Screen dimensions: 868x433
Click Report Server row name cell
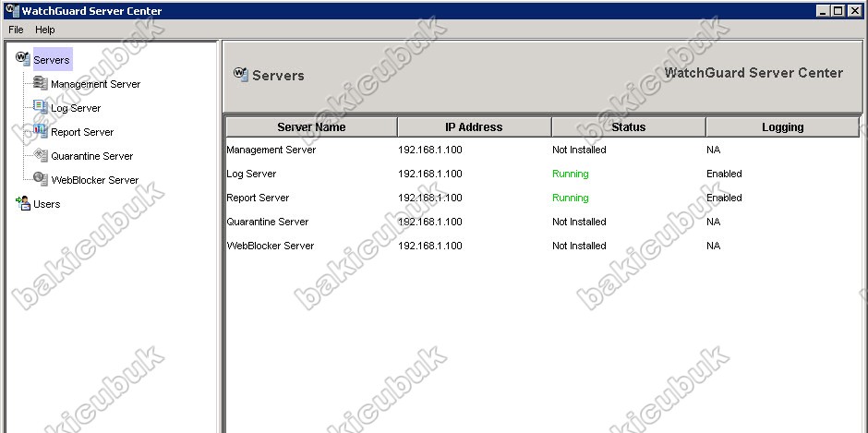(x=258, y=198)
